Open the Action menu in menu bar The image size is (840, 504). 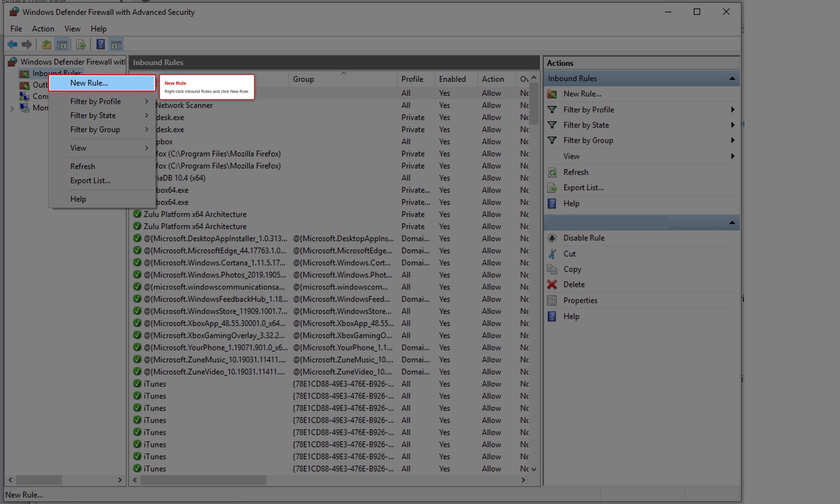click(43, 29)
